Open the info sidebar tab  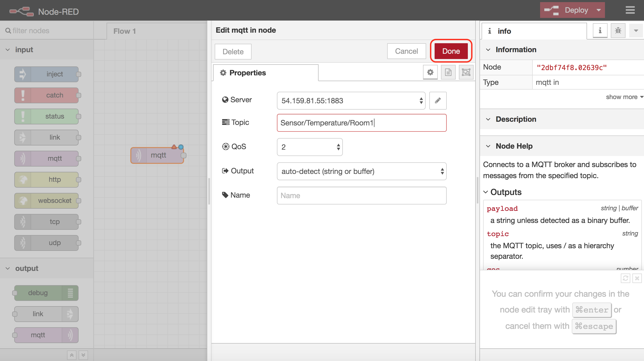(x=534, y=31)
